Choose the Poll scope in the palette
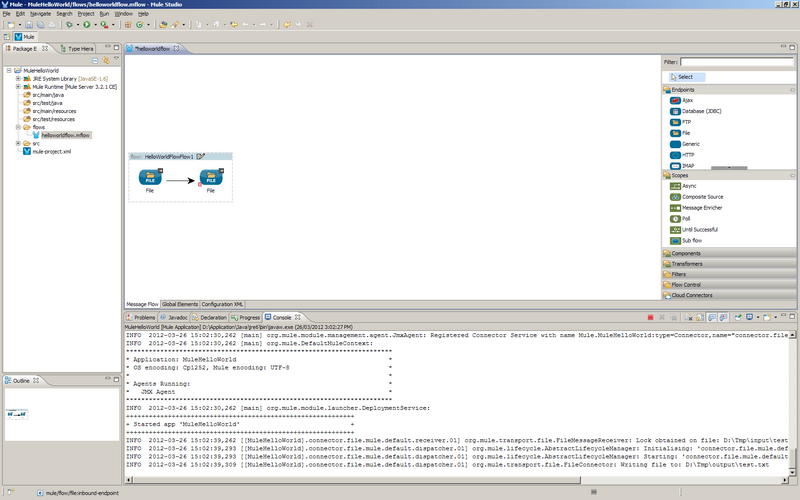800x500 pixels. pos(680,219)
